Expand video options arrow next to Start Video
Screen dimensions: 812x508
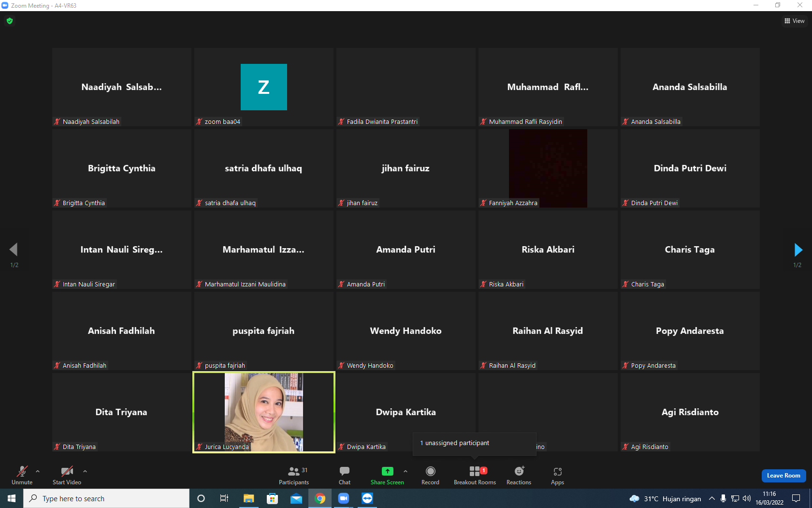[x=85, y=471]
